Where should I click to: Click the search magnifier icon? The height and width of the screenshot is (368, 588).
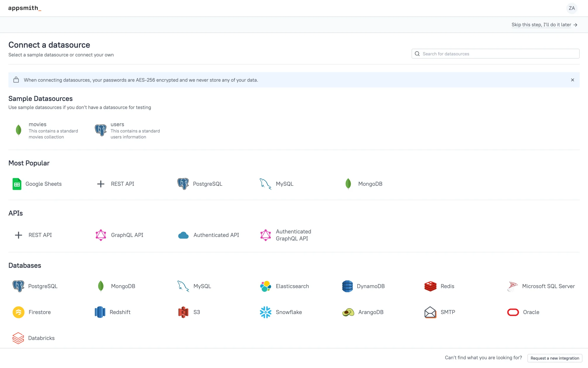(x=417, y=54)
